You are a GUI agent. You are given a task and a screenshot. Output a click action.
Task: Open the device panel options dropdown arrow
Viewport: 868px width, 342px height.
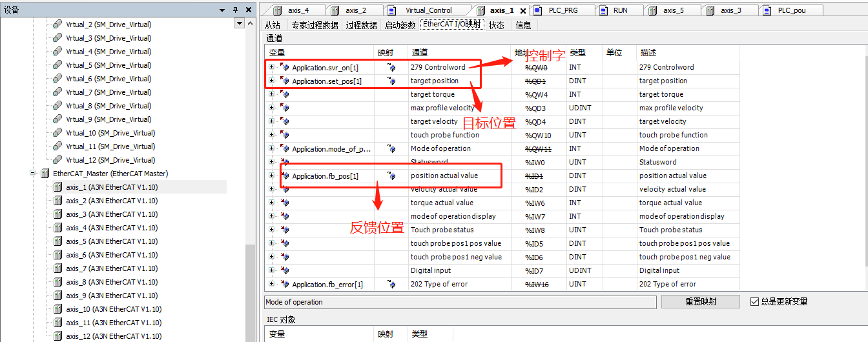tap(222, 10)
